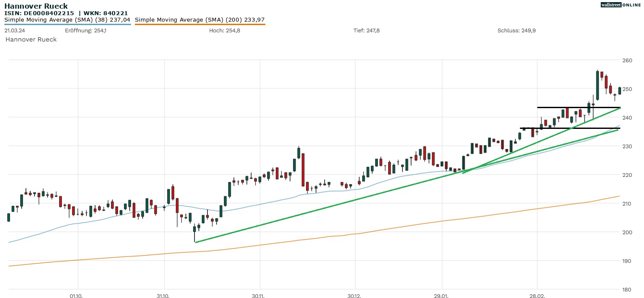The width and height of the screenshot is (644, 298).
Task: Select the 30.11. date on the x-axis
Action: click(x=258, y=296)
